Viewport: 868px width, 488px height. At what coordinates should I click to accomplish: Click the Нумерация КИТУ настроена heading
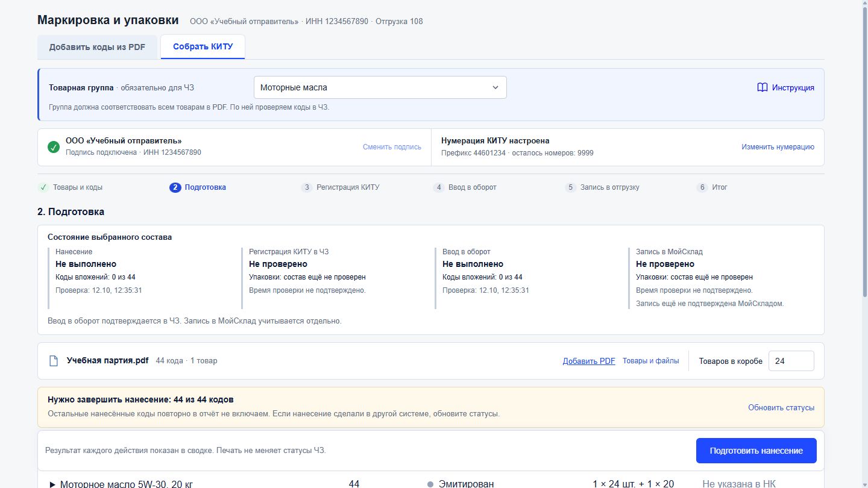495,140
